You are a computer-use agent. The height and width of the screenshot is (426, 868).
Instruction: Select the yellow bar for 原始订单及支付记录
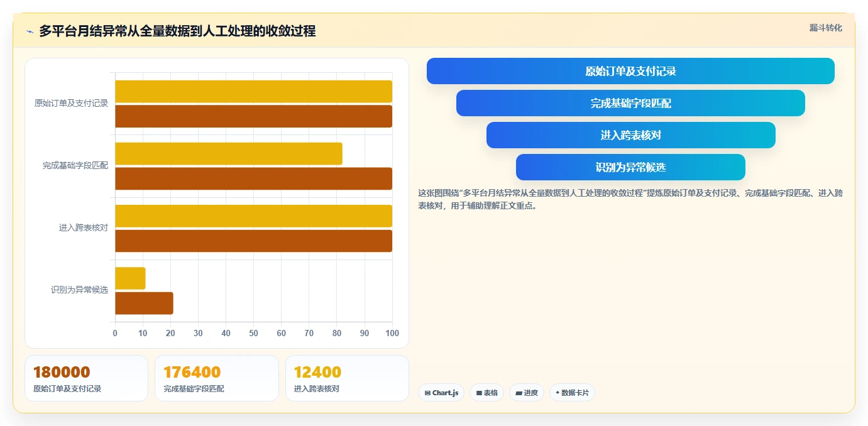click(x=253, y=92)
